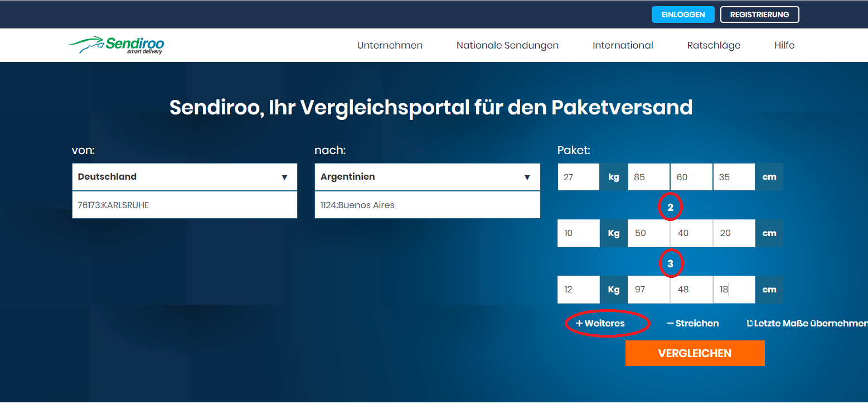This screenshot has width=868, height=404.
Task: Click the document icon beside Letzte Maße übernehmen
Action: [x=749, y=323]
